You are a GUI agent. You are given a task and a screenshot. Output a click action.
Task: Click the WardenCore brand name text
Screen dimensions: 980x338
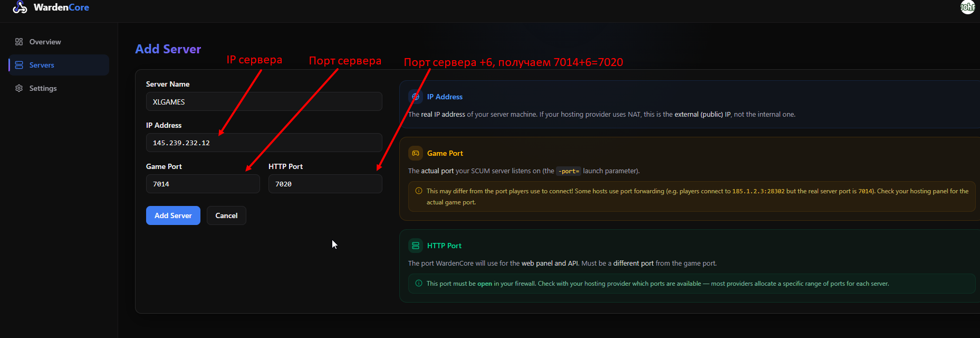click(61, 7)
